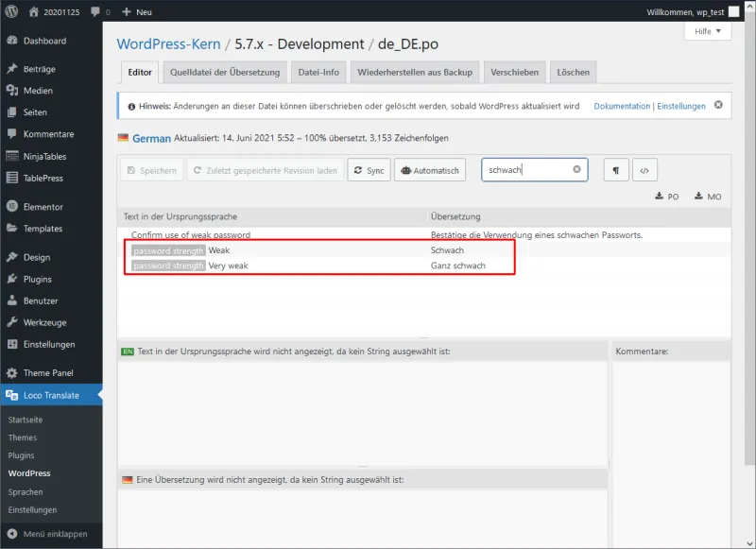Screen dimensions: 756x549
Task: Open Themes under Loco Translate
Action: pos(23,437)
